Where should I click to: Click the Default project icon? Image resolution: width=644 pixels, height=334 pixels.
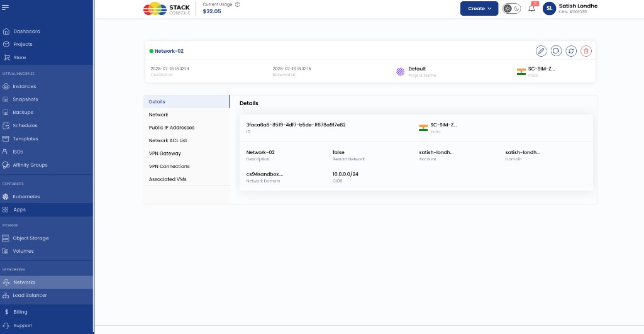click(x=400, y=72)
